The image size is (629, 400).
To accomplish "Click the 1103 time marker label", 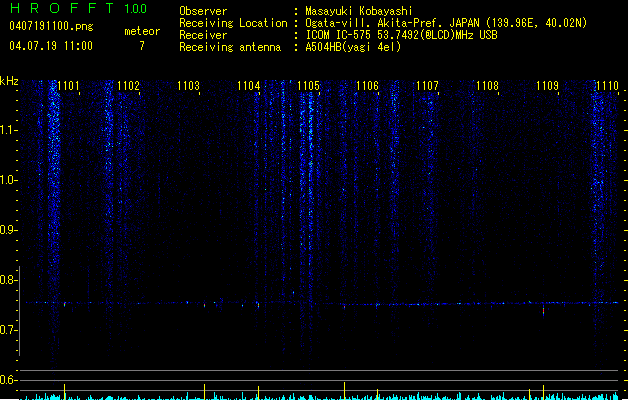I will point(188,86).
